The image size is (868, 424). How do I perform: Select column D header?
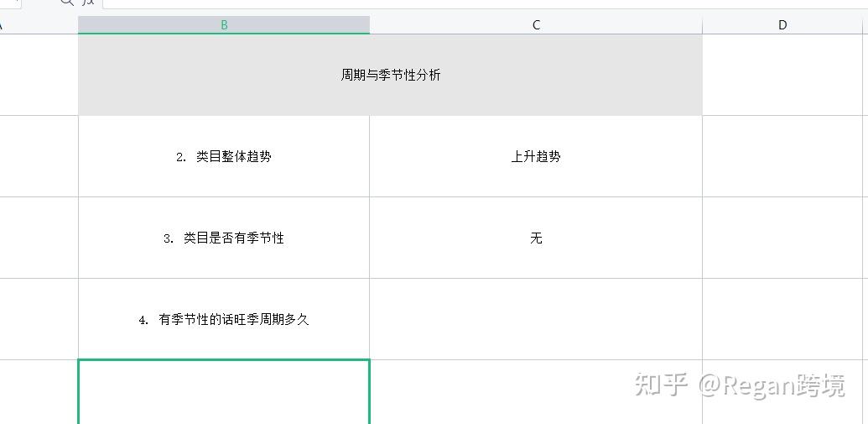click(782, 25)
